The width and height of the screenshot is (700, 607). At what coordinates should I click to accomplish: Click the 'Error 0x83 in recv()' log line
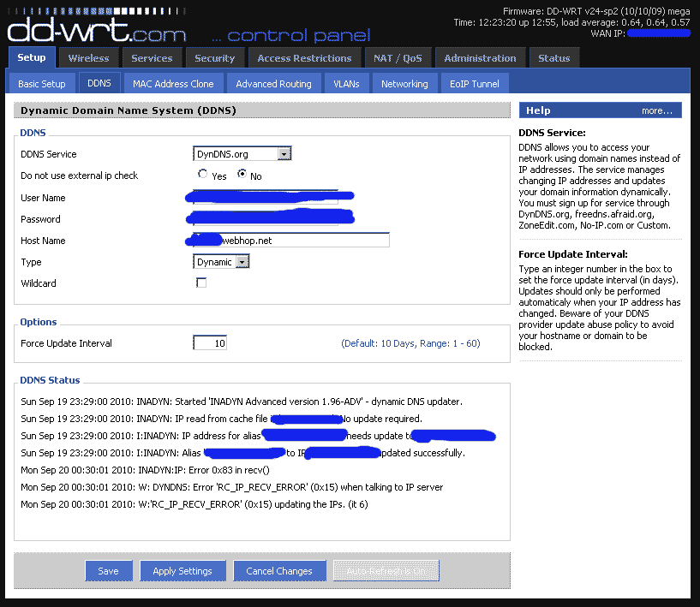pyautogui.click(x=145, y=470)
